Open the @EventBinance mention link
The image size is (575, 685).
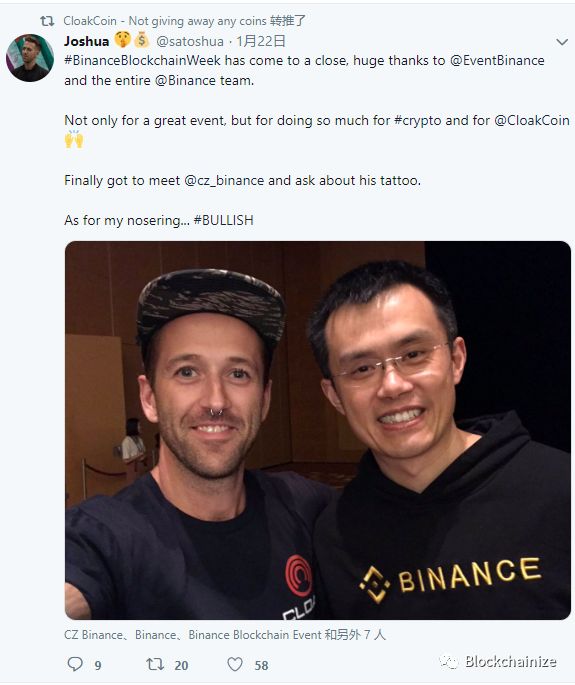[x=497, y=60]
